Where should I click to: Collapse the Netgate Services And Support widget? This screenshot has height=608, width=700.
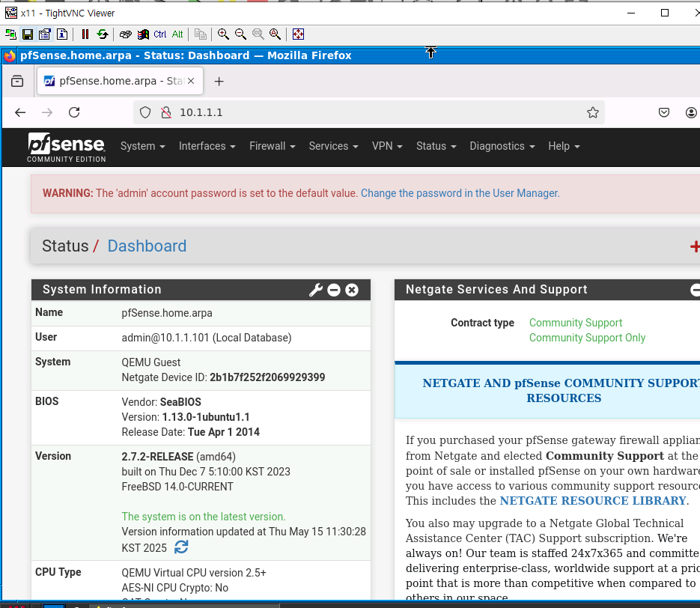(x=695, y=291)
